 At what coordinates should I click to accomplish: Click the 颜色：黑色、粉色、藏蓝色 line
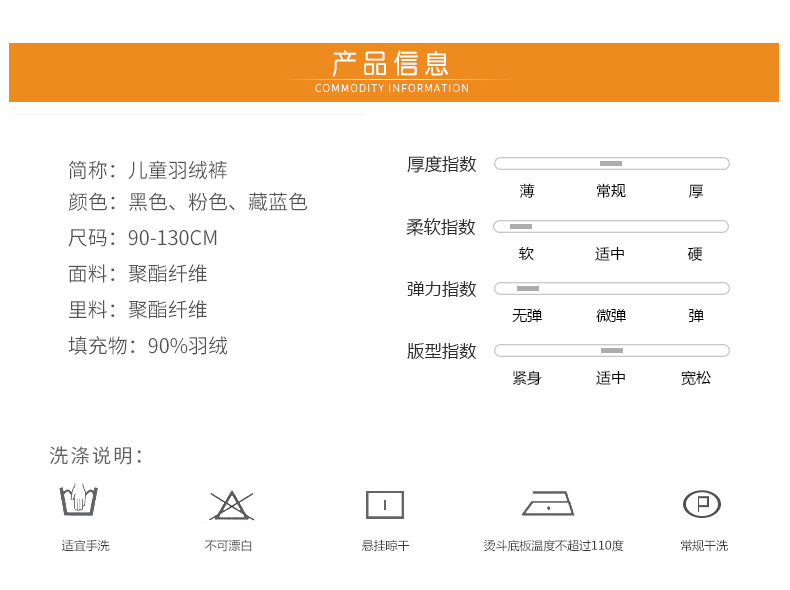click(x=187, y=202)
